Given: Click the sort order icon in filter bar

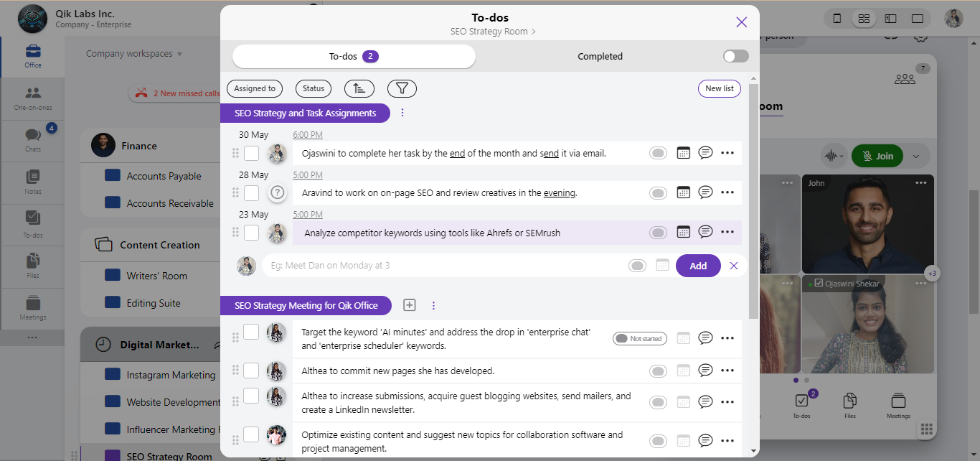Looking at the screenshot, I should pos(359,88).
